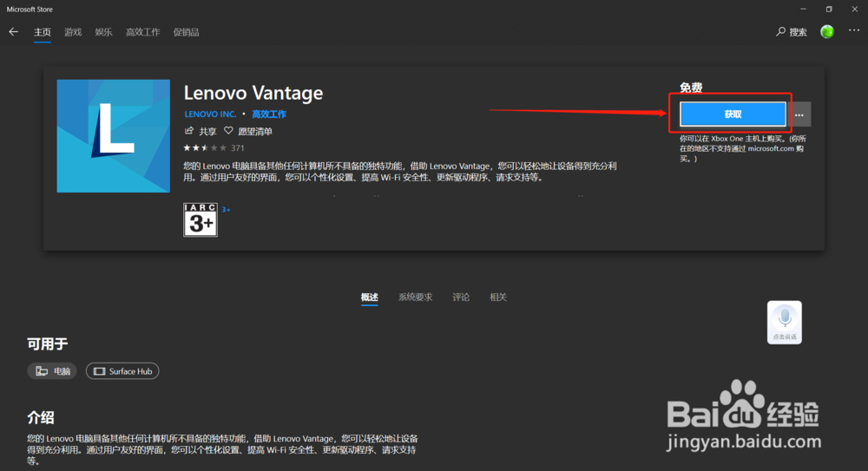Click the 可用于 heading
The image size is (868, 471).
coord(48,344)
